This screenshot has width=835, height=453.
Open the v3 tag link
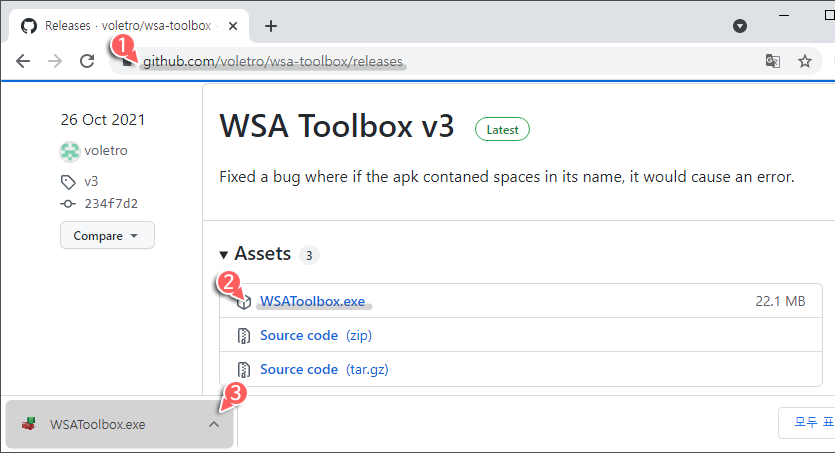point(91,182)
